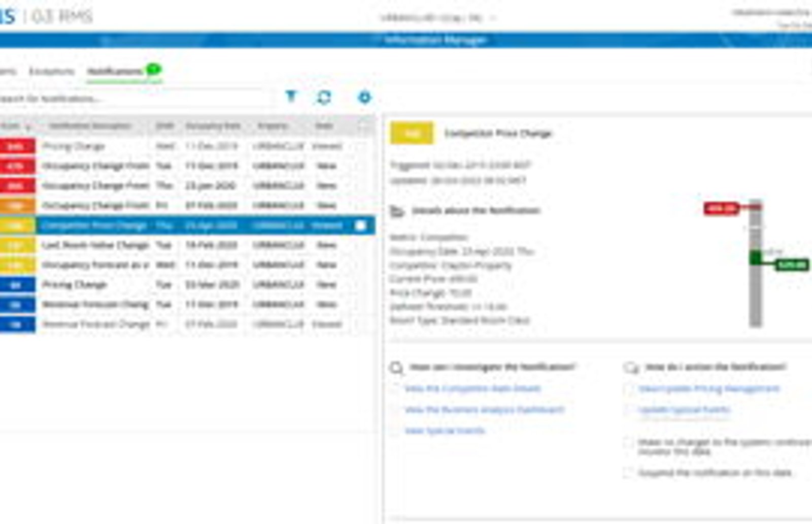
Task: Select Pricing Change row dated Tue
Action: [187, 285]
